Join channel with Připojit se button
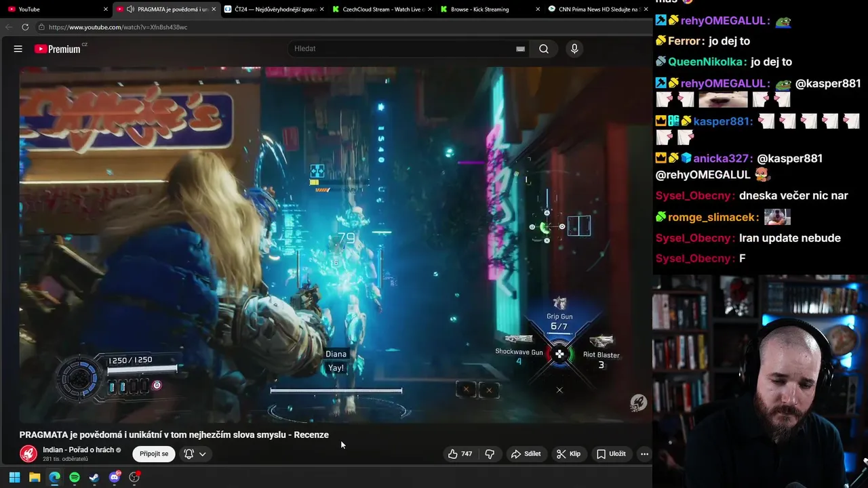This screenshot has width=868, height=488. click(154, 454)
